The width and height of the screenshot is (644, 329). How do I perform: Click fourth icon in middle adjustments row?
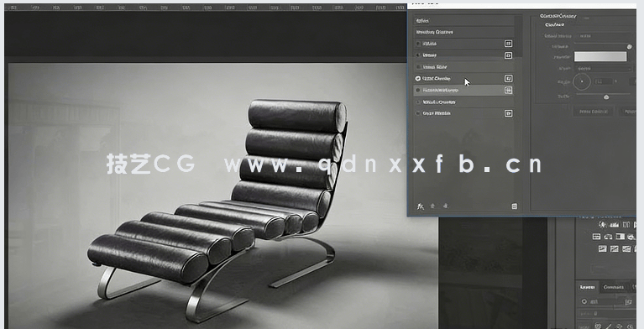point(631,237)
